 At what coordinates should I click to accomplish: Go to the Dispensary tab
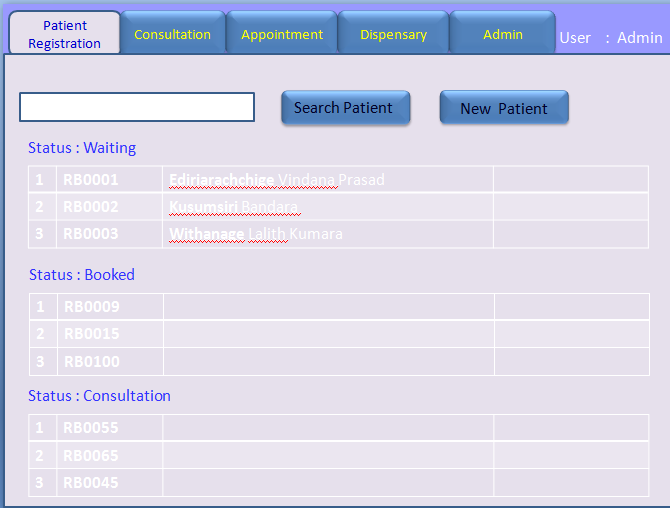point(393,33)
